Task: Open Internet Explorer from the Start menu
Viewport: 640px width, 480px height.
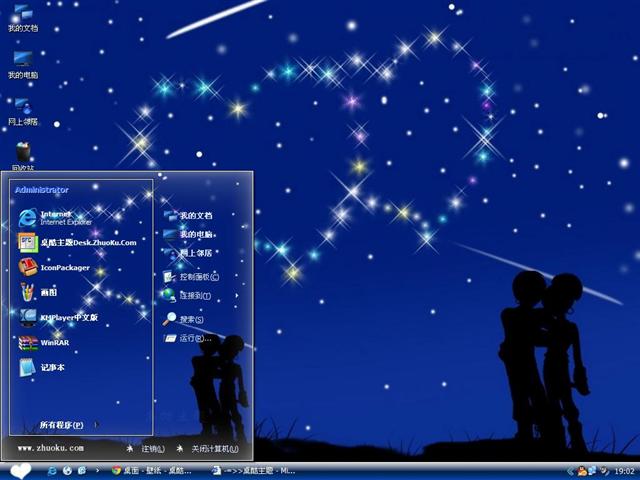Action: [x=60, y=218]
